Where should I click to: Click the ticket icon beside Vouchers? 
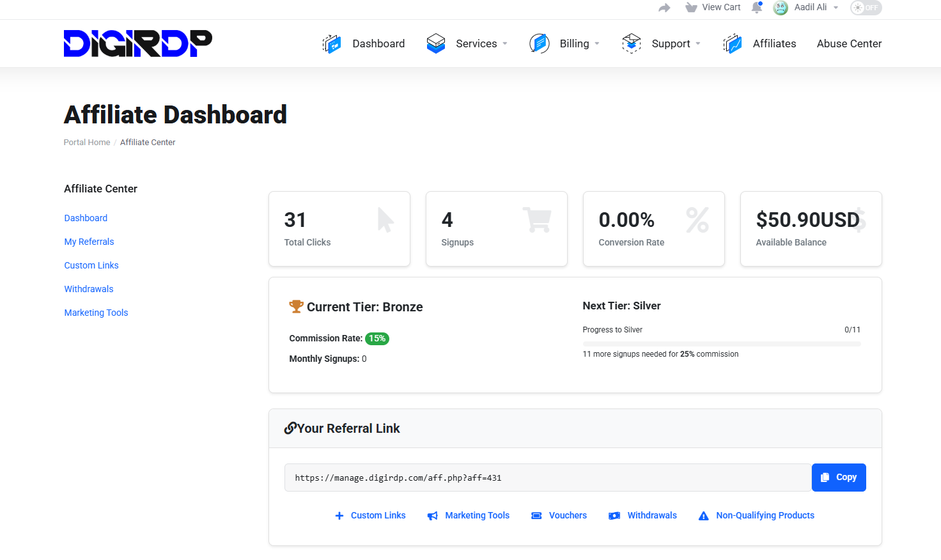[537, 516]
